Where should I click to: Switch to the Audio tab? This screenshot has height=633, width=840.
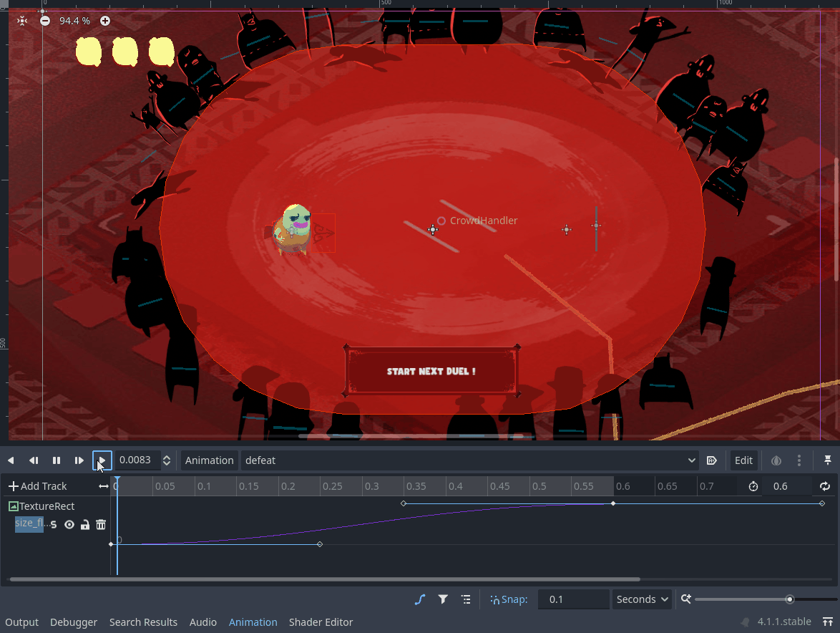(203, 622)
